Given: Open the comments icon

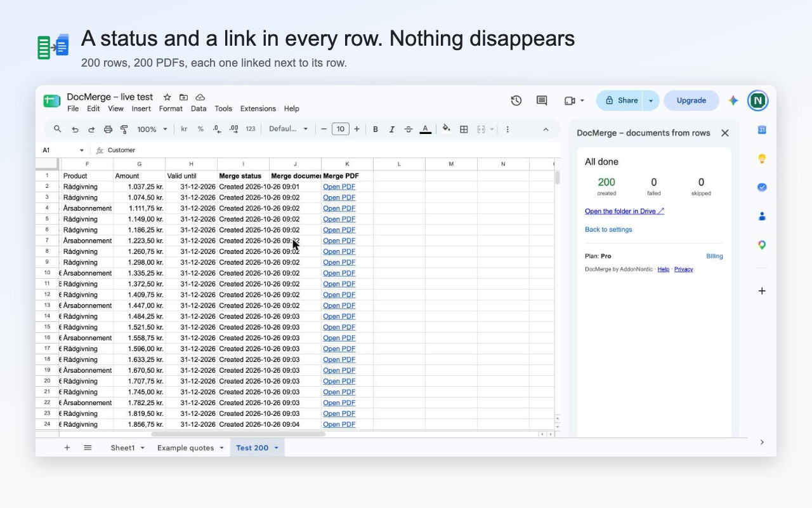Looking at the screenshot, I should pyautogui.click(x=542, y=100).
